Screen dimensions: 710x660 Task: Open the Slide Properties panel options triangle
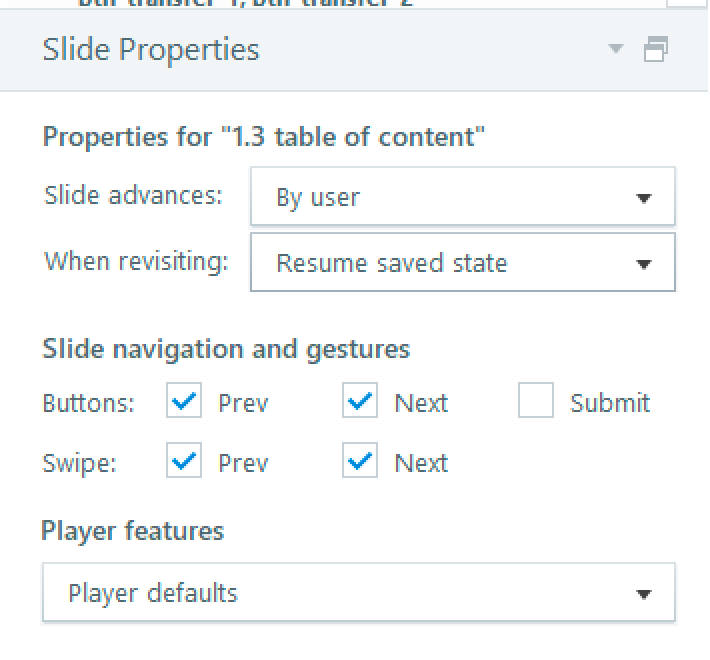click(x=616, y=49)
